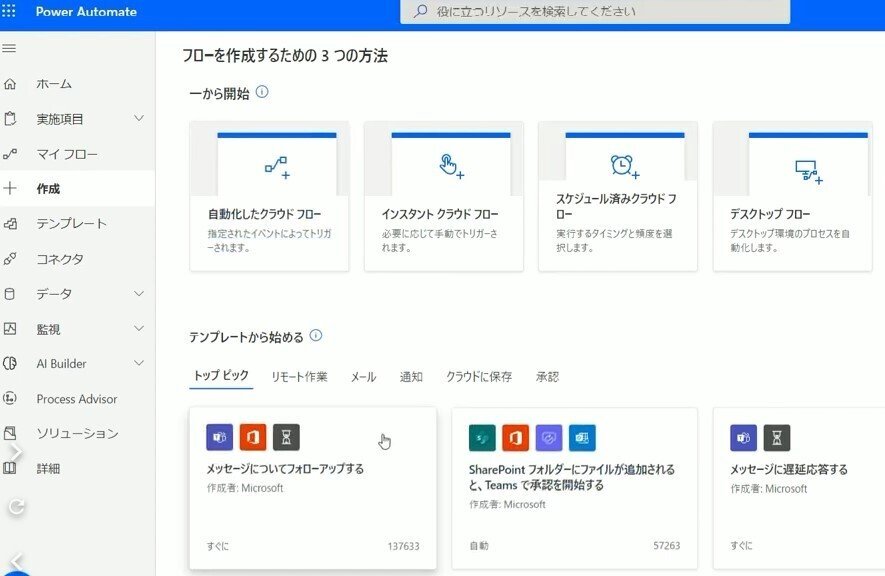Click the Process Advisor icon
885x576 pixels.
click(x=10, y=399)
